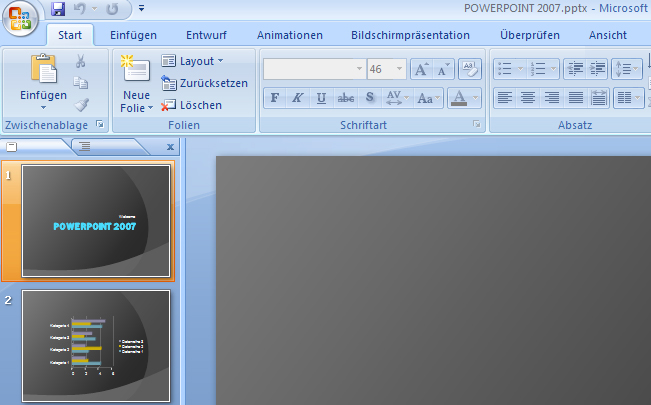Click Löschen to delete the slide
The image size is (651, 405).
pos(191,105)
